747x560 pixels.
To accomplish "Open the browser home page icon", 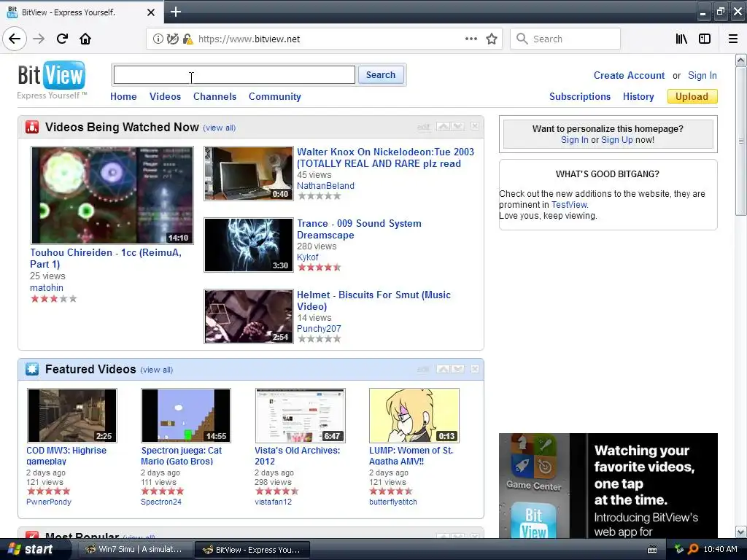I will [85, 39].
